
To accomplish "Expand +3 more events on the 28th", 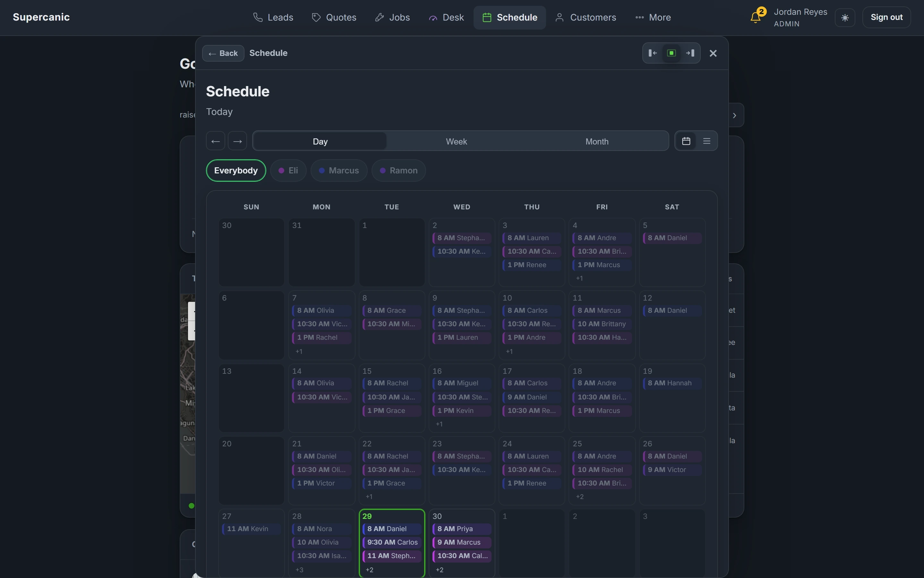I will tap(299, 570).
